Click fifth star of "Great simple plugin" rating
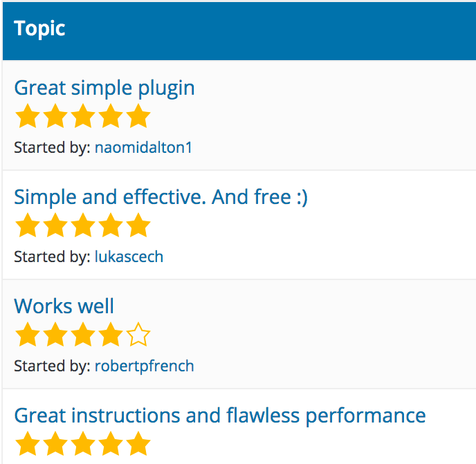Image resolution: width=476 pixels, height=464 pixels. click(x=138, y=117)
